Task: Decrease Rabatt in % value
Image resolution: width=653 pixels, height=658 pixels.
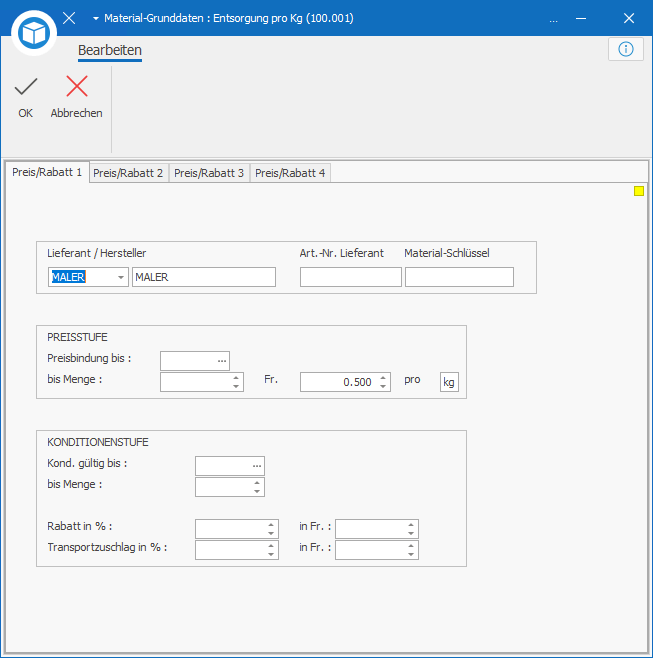Action: click(271, 533)
